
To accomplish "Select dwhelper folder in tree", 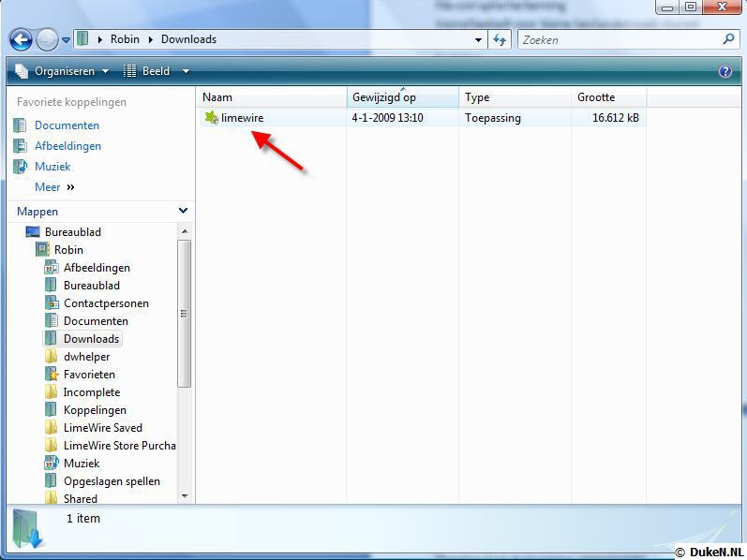I will click(x=87, y=357).
